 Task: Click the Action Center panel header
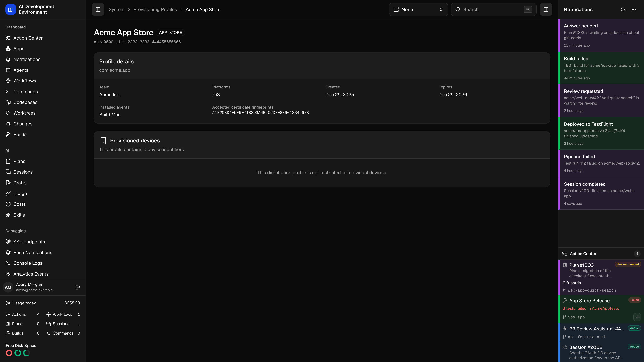pos(601,254)
